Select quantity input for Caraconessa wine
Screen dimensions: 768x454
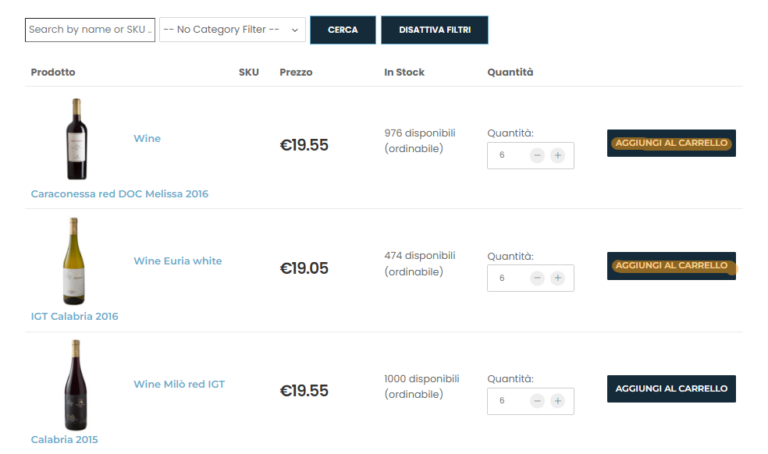tap(507, 155)
